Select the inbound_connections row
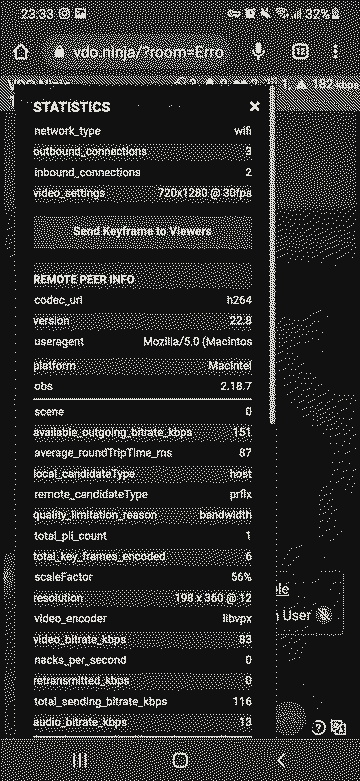This screenshot has width=360, height=781. click(142, 172)
